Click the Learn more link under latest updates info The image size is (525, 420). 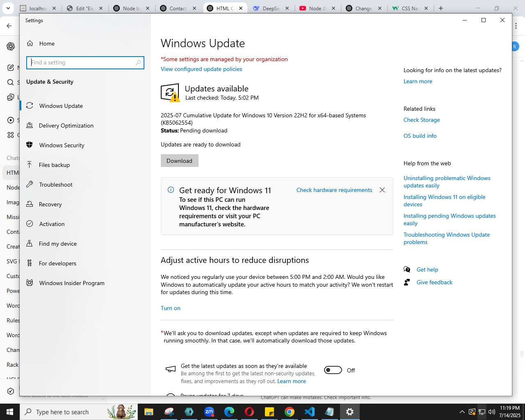point(418,81)
